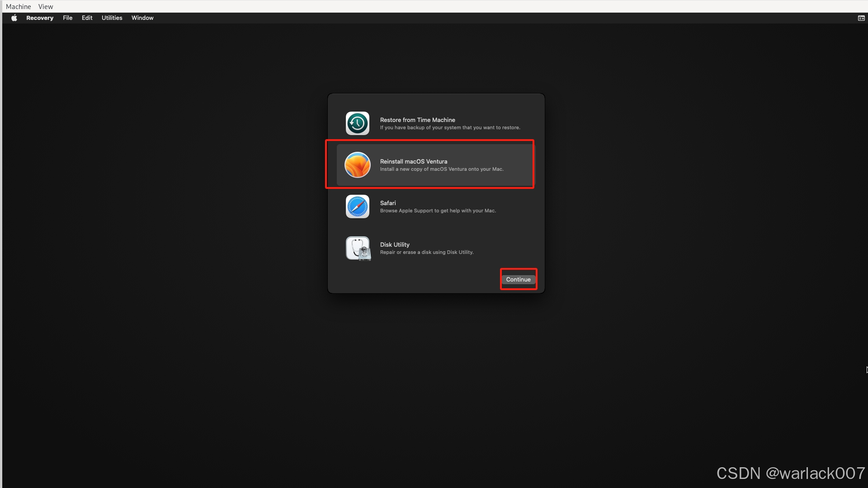Click the Disk Utility icon

click(x=358, y=249)
